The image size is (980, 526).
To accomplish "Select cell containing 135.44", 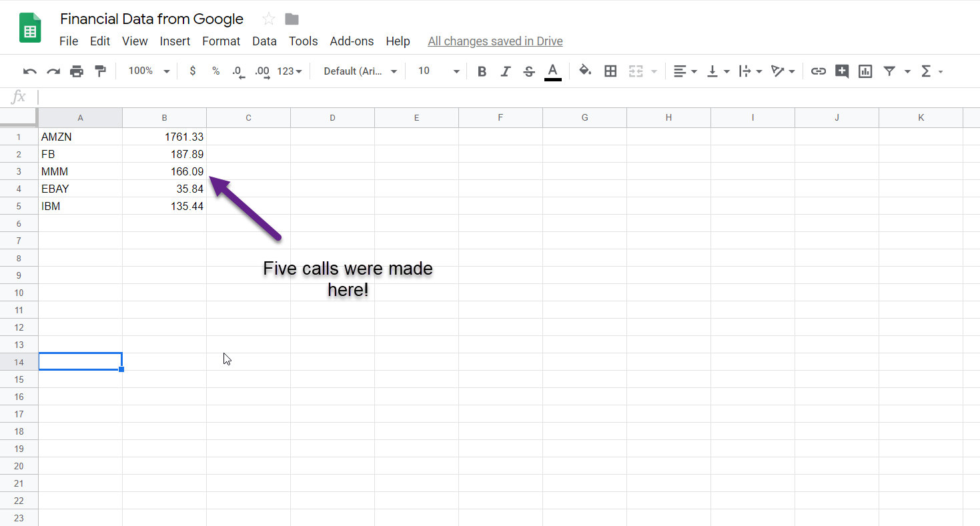I will 165,206.
